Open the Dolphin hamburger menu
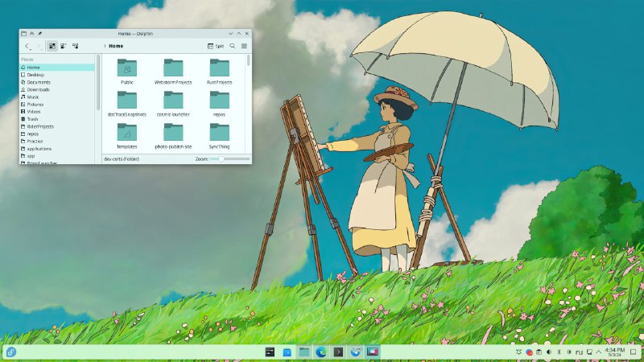 coord(245,46)
